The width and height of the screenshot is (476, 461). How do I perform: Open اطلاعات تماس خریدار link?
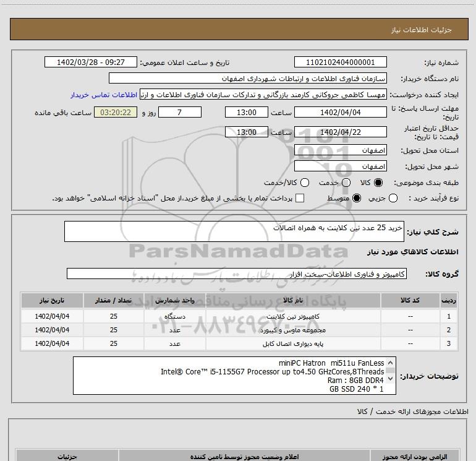104,95
